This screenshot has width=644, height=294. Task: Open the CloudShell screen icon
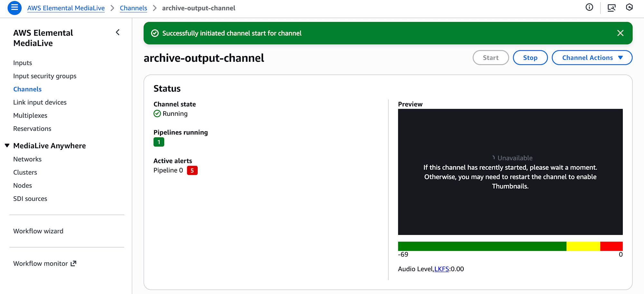tap(611, 8)
